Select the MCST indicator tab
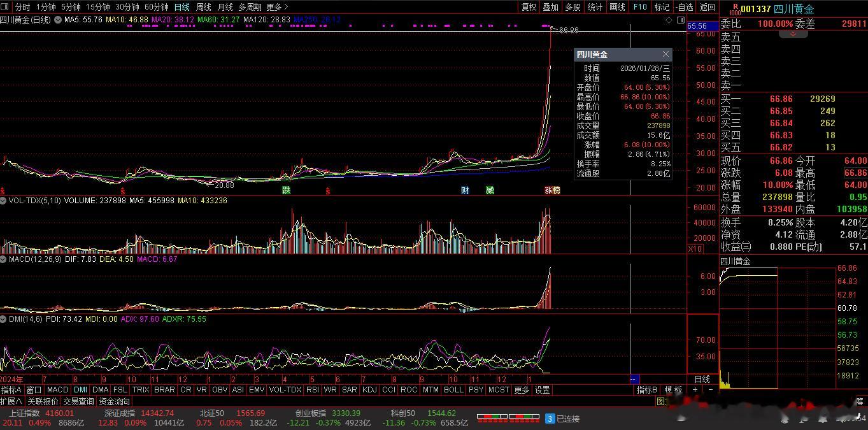868x430 pixels. [499, 390]
